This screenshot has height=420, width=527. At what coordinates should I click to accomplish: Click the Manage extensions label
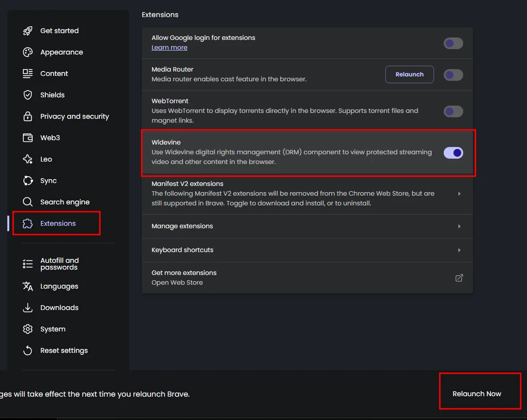[x=182, y=226]
